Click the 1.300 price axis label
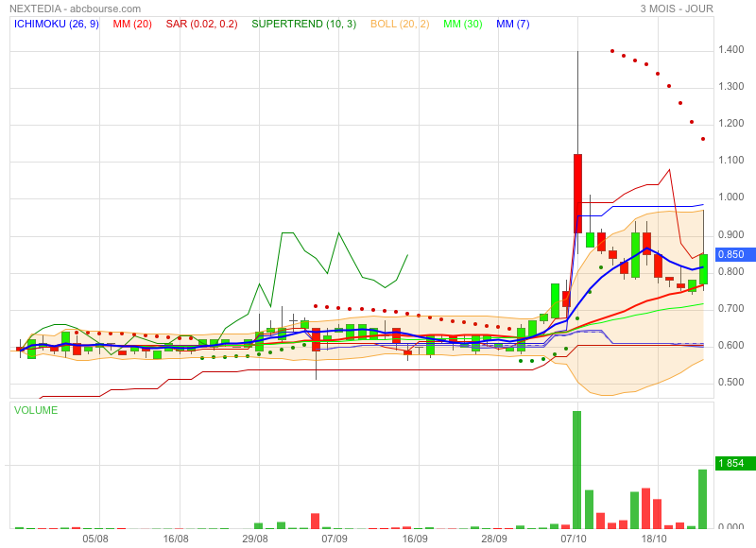The width and height of the screenshot is (756, 548). pos(730,86)
